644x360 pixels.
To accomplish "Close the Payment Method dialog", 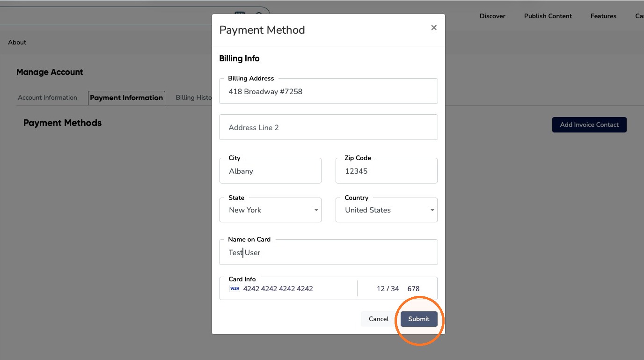I will pos(434,28).
